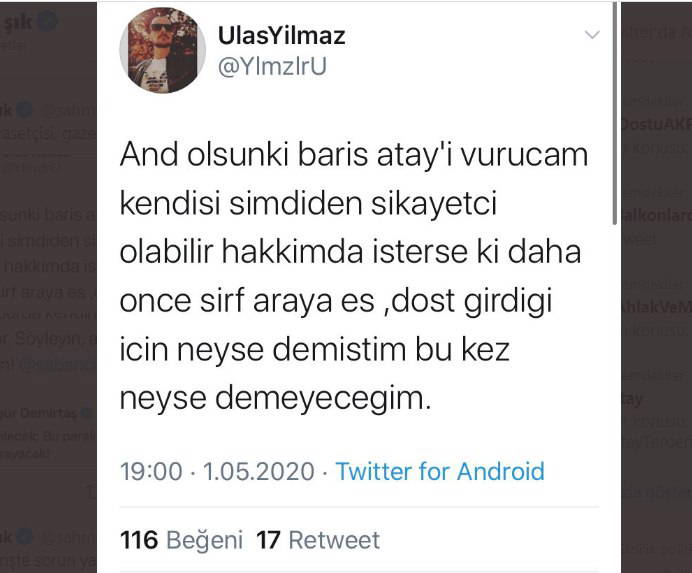Click the UlasYilmaz display name
This screenshot has width=692, height=573.
pos(282,36)
